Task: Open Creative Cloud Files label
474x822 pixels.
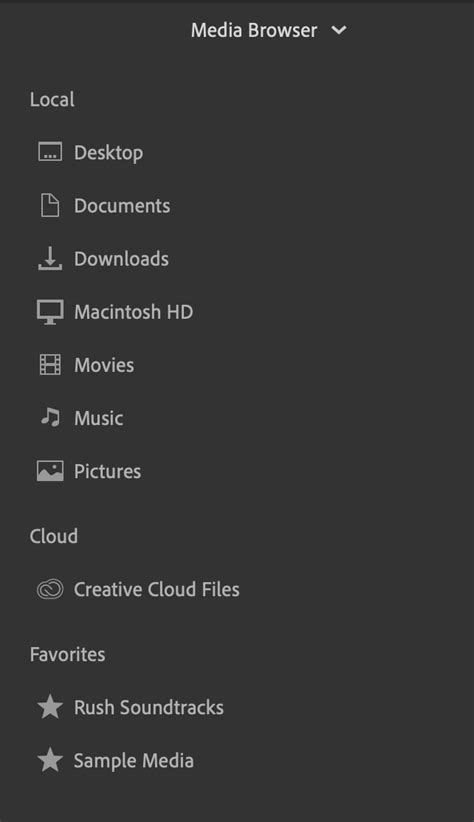Action: 157,589
